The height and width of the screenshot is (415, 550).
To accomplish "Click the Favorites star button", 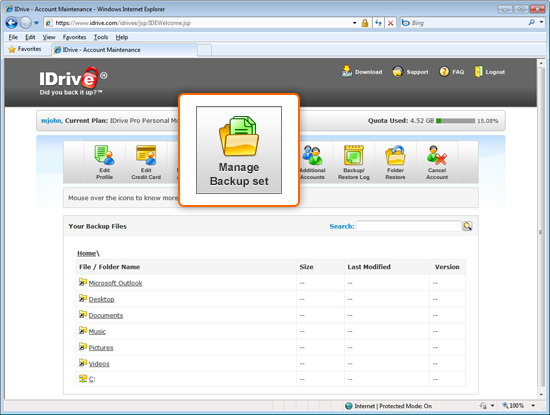I will click(x=25, y=49).
